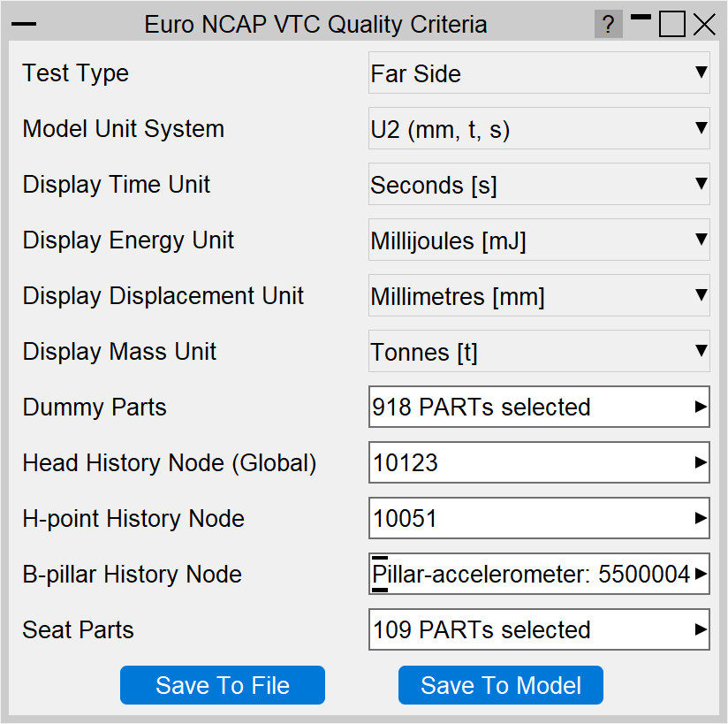Image resolution: width=728 pixels, height=724 pixels.
Task: Close the Euro NCAP VTC Quality Criteria window
Action: [x=704, y=24]
